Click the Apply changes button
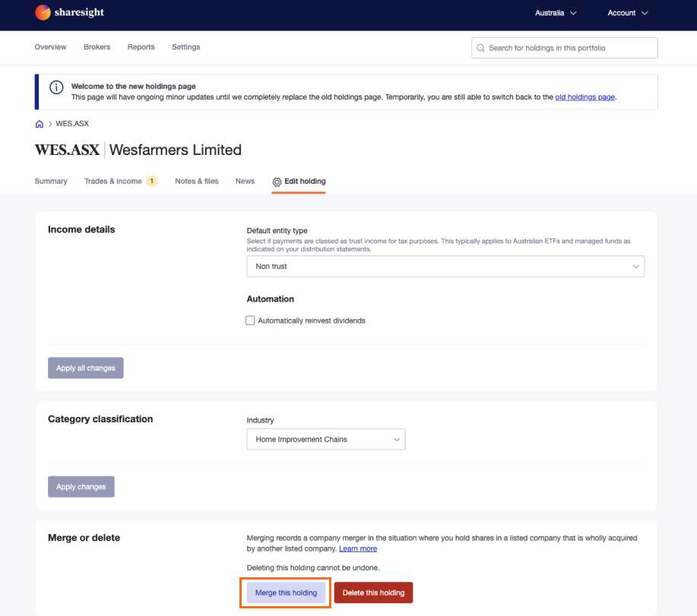The image size is (697, 616). coord(81,487)
